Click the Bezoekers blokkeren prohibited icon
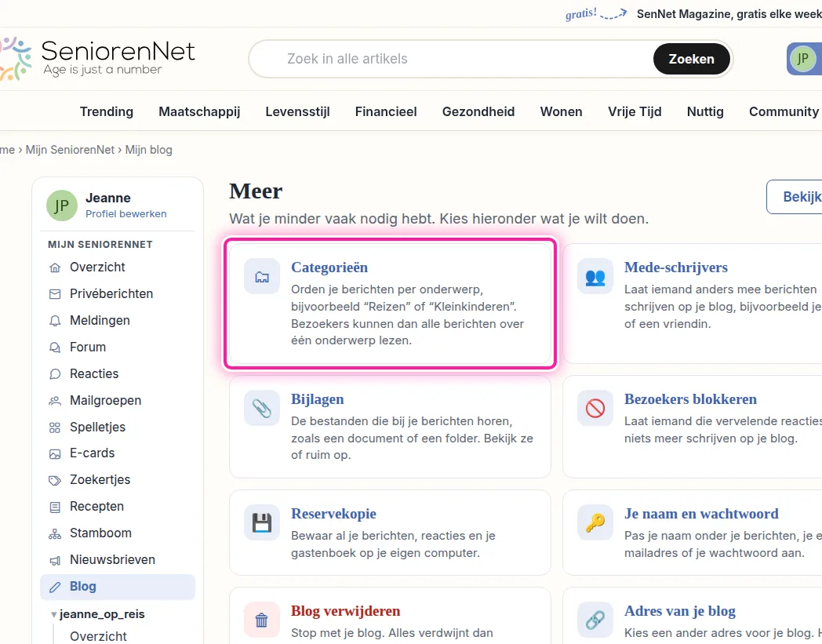Viewport: 822px width, 644px height. (595, 408)
